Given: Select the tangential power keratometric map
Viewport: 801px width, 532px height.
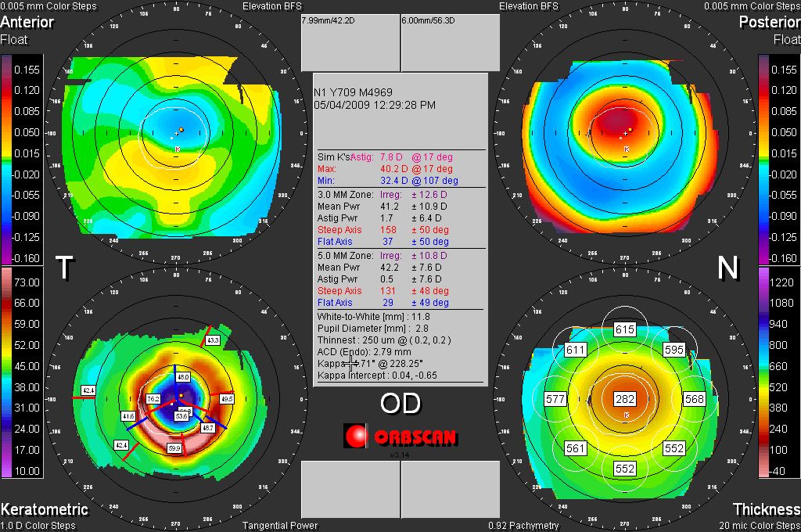Looking at the screenshot, I should point(175,399).
